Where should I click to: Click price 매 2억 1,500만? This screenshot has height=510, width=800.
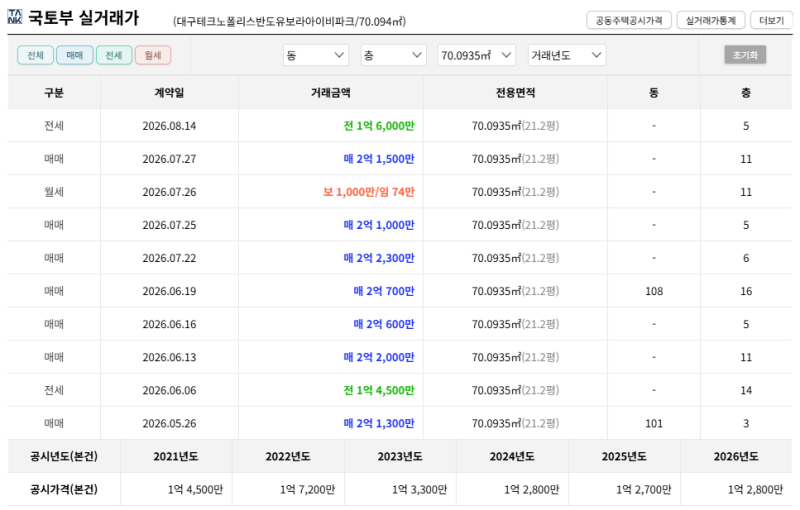[x=379, y=159]
